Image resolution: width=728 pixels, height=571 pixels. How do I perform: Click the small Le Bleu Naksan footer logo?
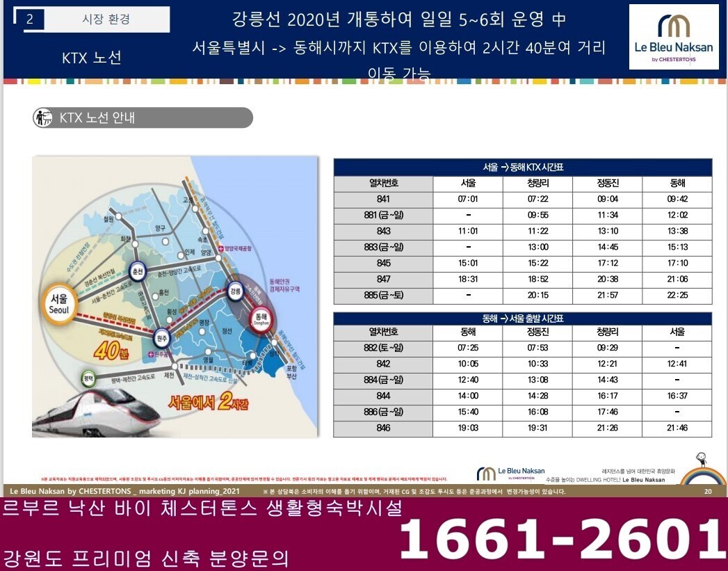click(x=511, y=474)
